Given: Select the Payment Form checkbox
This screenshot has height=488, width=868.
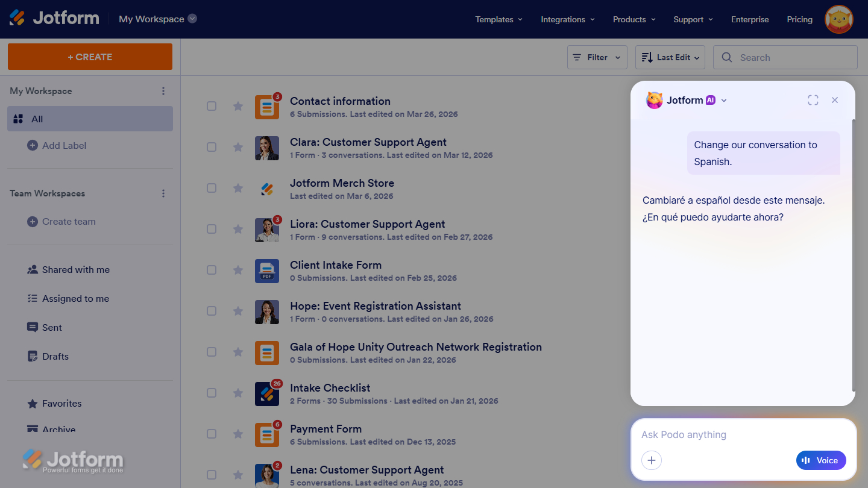Looking at the screenshot, I should coord(212,433).
